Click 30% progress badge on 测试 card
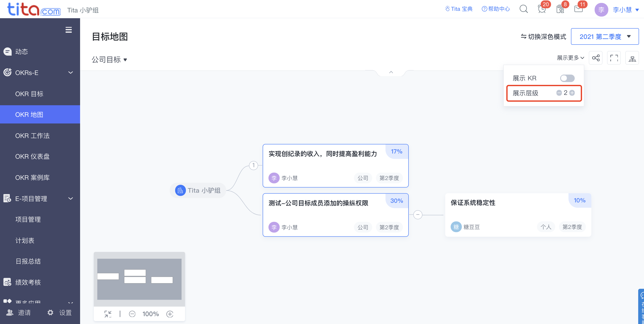The width and height of the screenshot is (644, 324). pos(397,201)
